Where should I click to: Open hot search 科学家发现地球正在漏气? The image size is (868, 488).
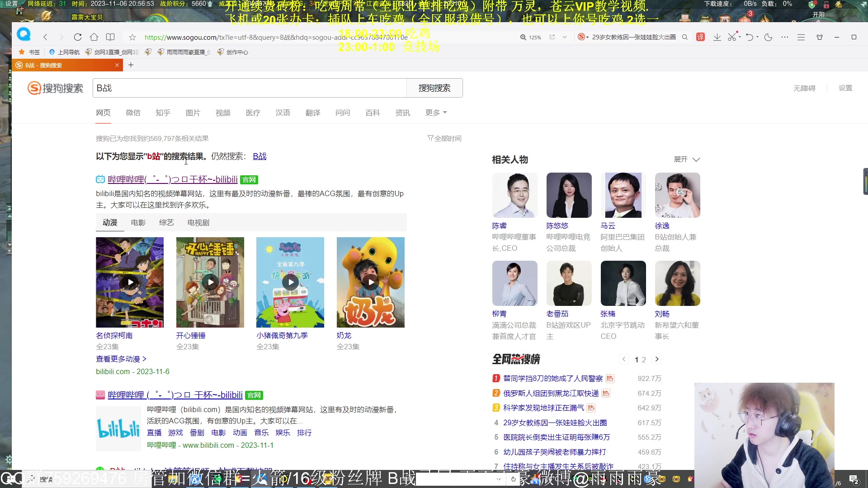pyautogui.click(x=544, y=408)
